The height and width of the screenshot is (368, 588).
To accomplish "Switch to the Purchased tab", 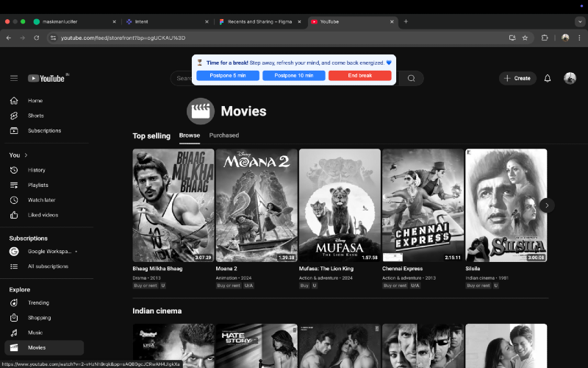I will coord(224,135).
